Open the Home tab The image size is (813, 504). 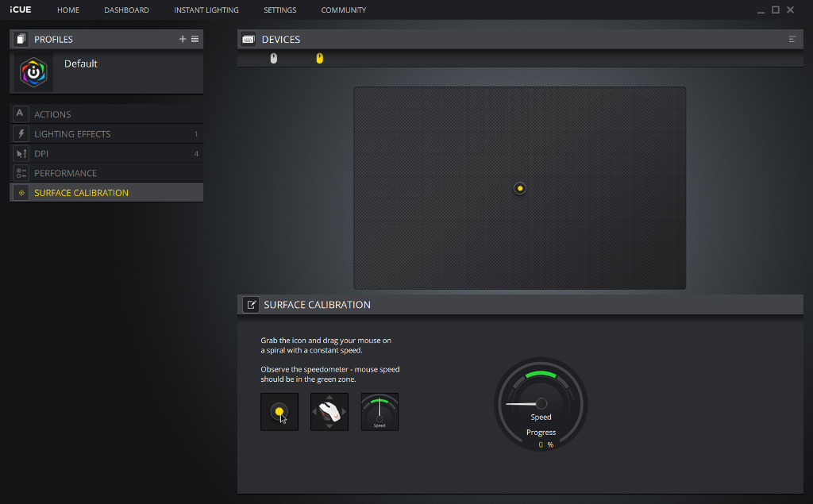(68, 10)
